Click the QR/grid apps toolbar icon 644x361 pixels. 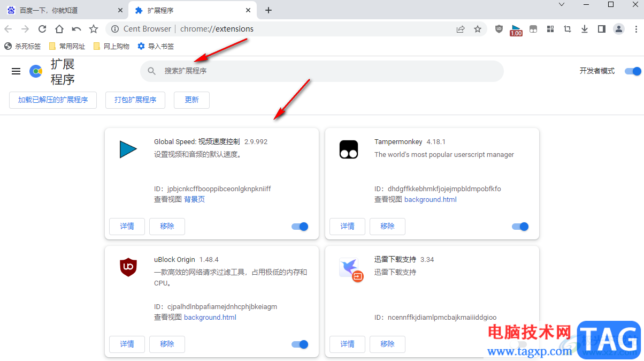(550, 29)
